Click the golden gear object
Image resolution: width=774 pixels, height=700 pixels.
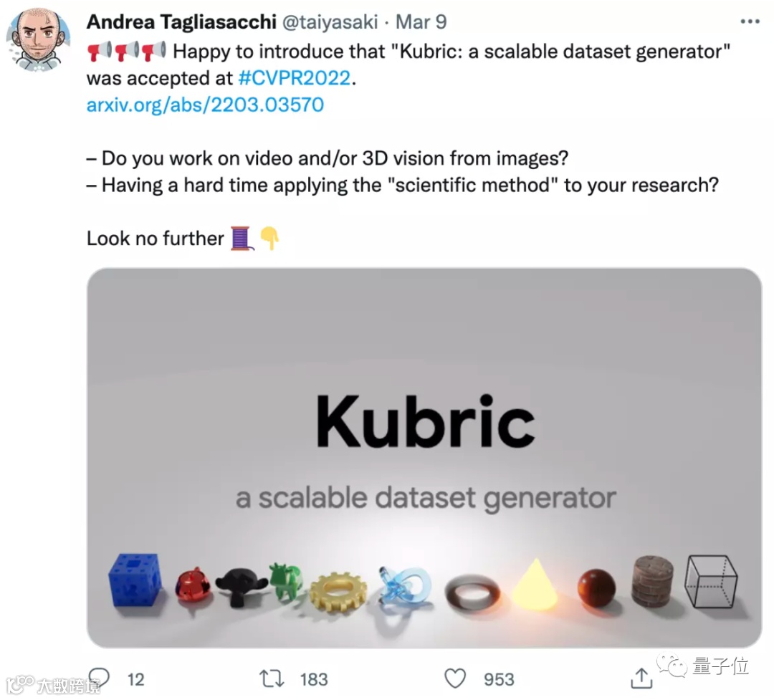(x=338, y=592)
